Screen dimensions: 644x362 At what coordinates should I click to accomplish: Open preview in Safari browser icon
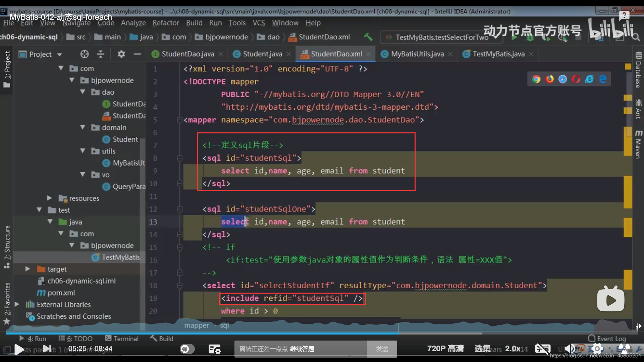563,79
